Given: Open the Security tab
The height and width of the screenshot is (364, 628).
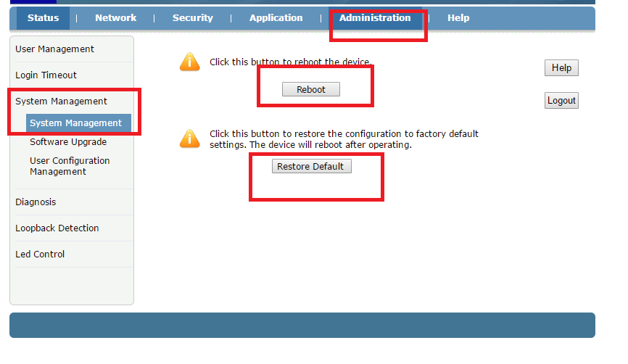Looking at the screenshot, I should click(192, 18).
